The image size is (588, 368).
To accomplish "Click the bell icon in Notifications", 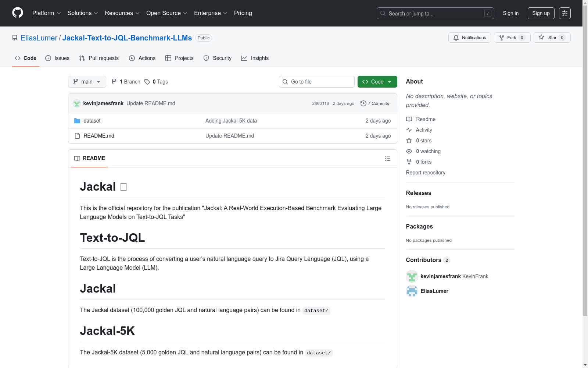I will 456,38.
